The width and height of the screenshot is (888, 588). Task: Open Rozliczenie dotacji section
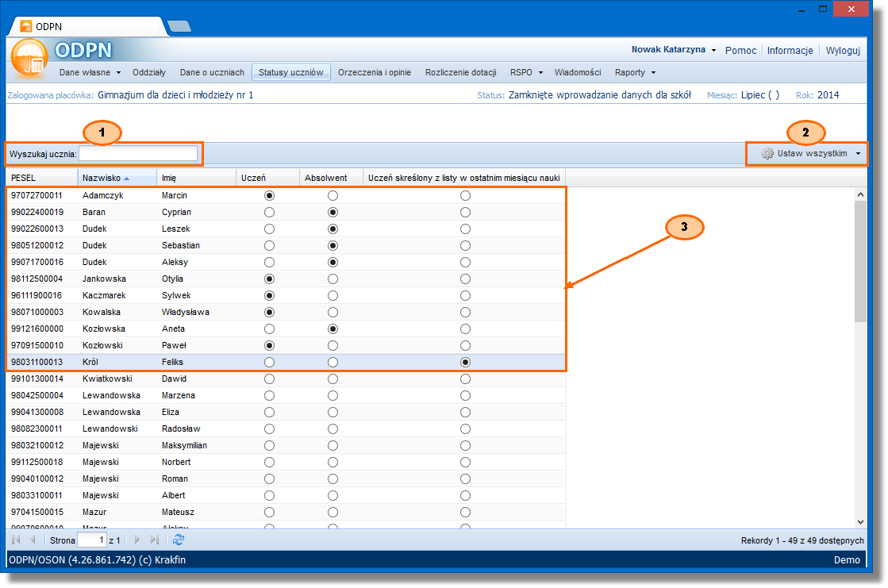(x=461, y=72)
